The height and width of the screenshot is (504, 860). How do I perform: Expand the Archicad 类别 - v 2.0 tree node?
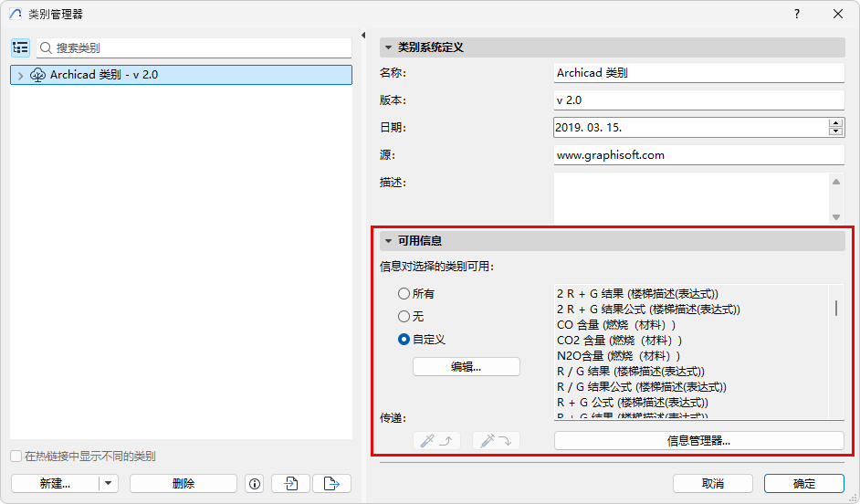point(20,76)
